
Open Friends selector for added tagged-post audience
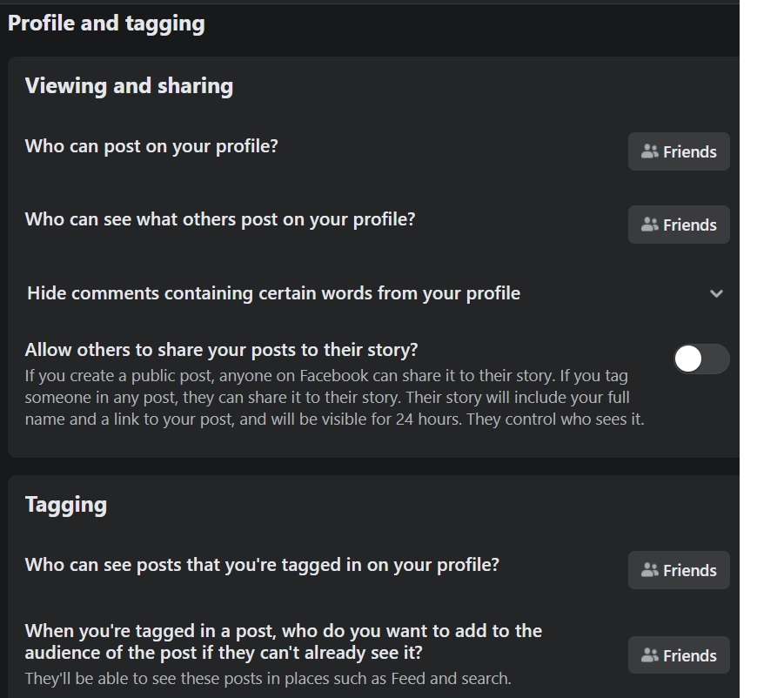click(x=679, y=655)
